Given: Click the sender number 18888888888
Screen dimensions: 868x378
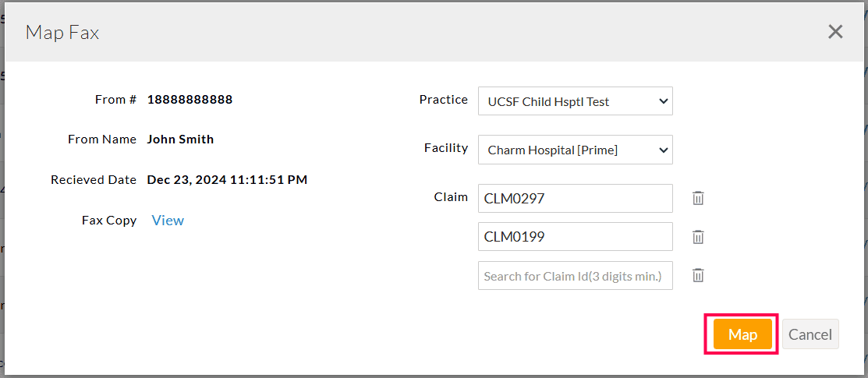Looking at the screenshot, I should click(190, 100).
